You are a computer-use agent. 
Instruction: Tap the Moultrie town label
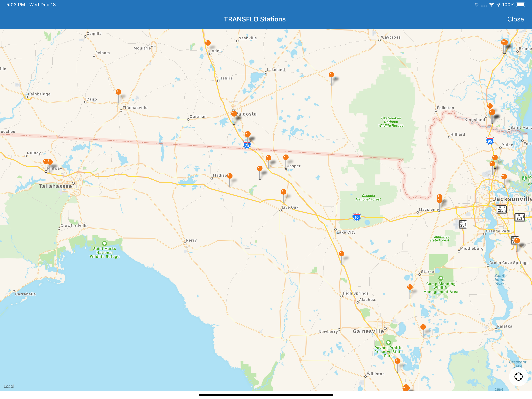[x=142, y=48]
